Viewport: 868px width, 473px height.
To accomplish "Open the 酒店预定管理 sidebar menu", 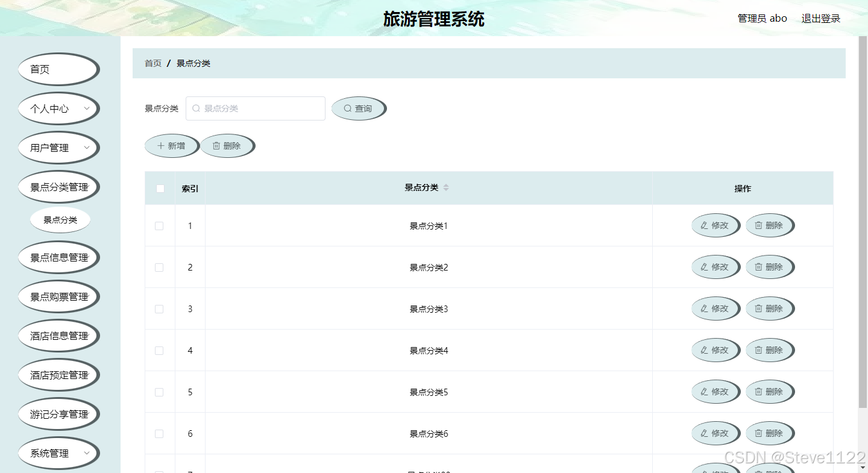I will click(58, 374).
